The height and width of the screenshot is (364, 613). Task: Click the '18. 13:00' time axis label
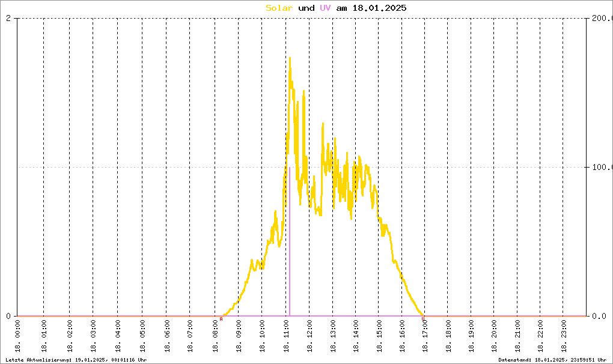pos(333,336)
